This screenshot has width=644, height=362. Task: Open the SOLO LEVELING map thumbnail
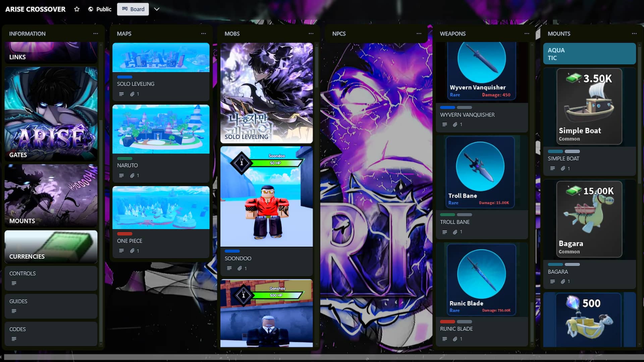tap(161, 57)
